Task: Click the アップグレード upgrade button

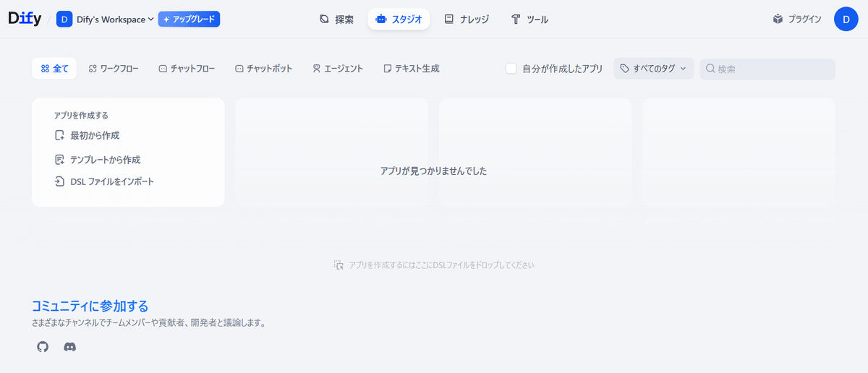Action: pyautogui.click(x=189, y=20)
